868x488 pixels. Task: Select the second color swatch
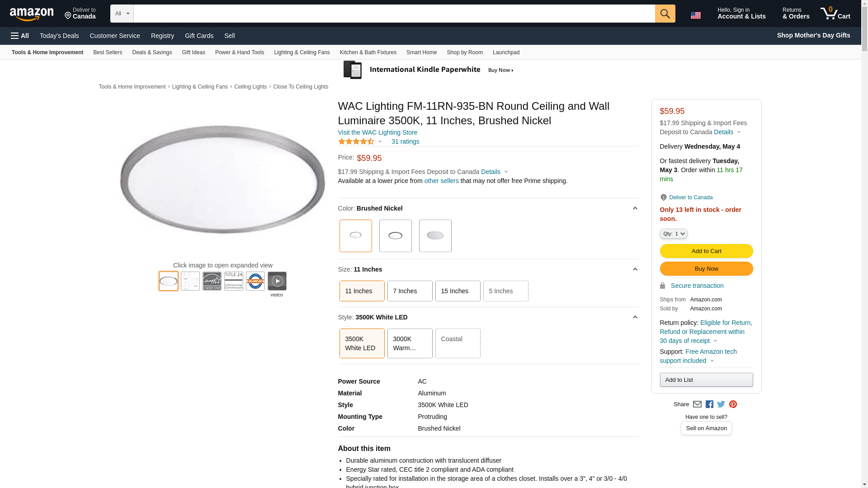point(395,236)
